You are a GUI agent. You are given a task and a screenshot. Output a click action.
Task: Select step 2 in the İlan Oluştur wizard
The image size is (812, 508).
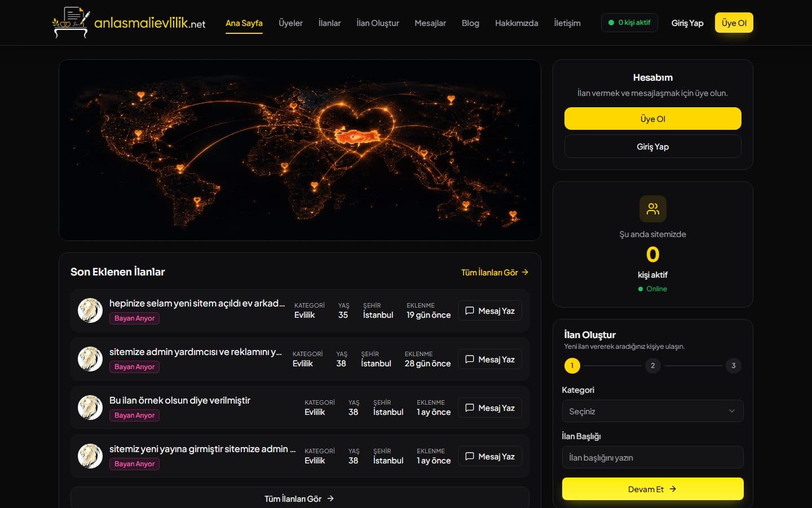(x=653, y=366)
